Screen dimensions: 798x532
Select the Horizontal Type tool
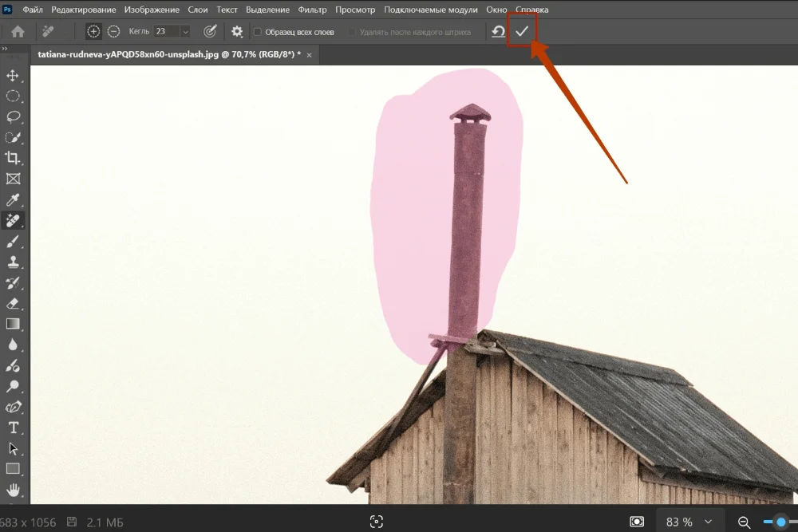click(13, 428)
